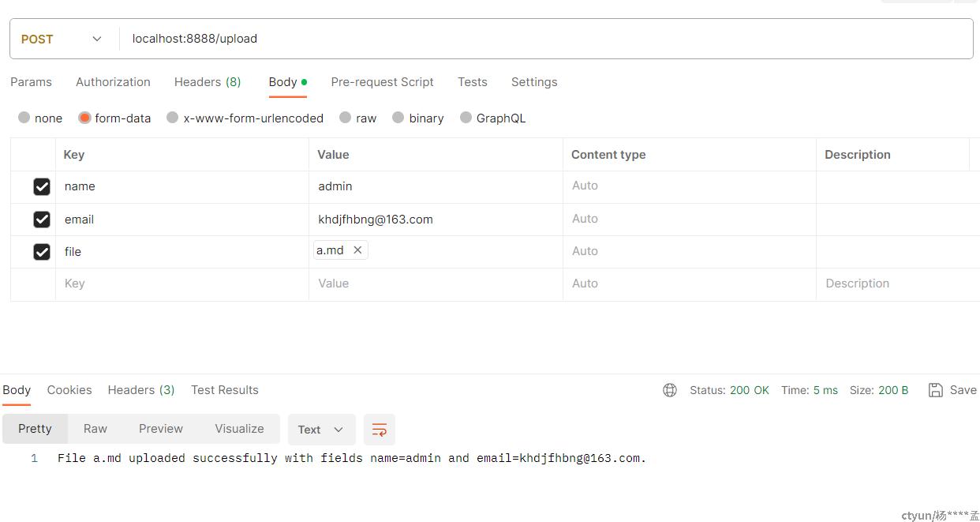980x522 pixels.
Task: Expand the Text format dropdown
Action: pos(321,430)
